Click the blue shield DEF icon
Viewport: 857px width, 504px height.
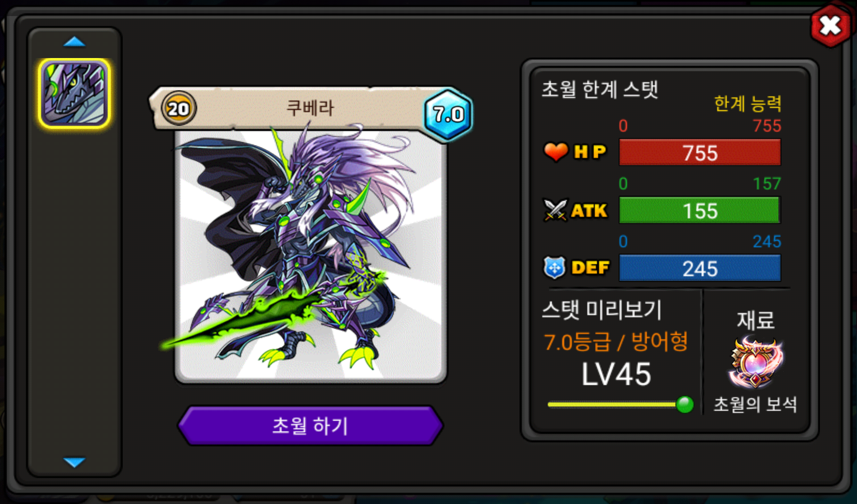[x=554, y=267]
